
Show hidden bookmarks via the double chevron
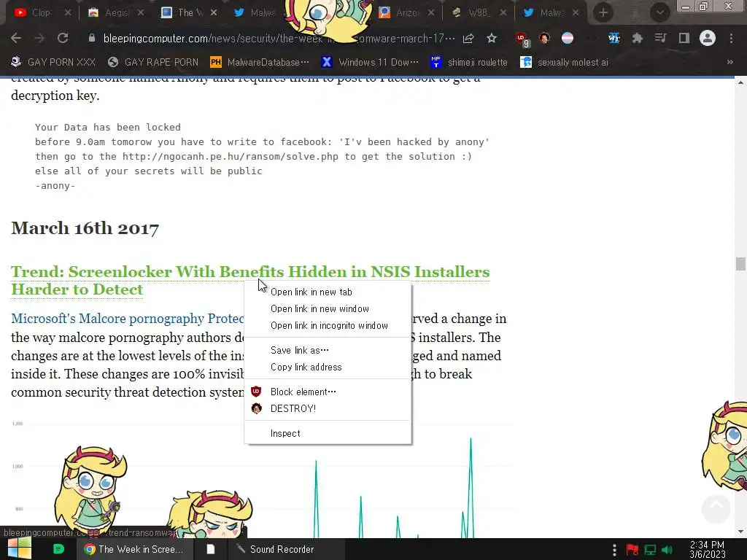point(729,63)
